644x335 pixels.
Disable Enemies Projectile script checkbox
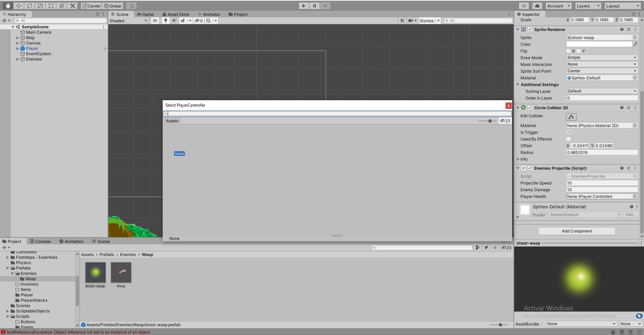pos(530,168)
